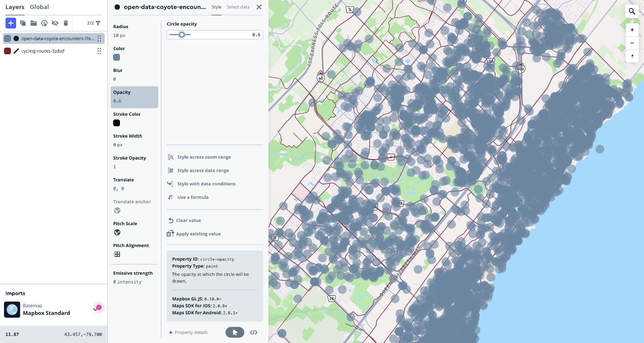Open the map search magnifier
This screenshot has height=343, width=644.
632,11
